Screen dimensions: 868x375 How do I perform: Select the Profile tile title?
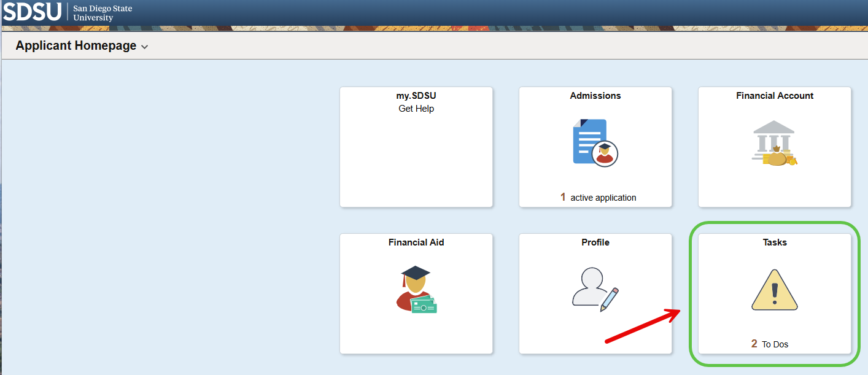click(x=595, y=242)
